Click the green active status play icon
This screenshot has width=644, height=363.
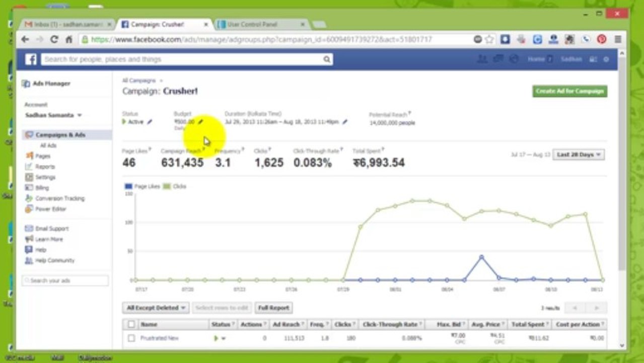tap(124, 122)
